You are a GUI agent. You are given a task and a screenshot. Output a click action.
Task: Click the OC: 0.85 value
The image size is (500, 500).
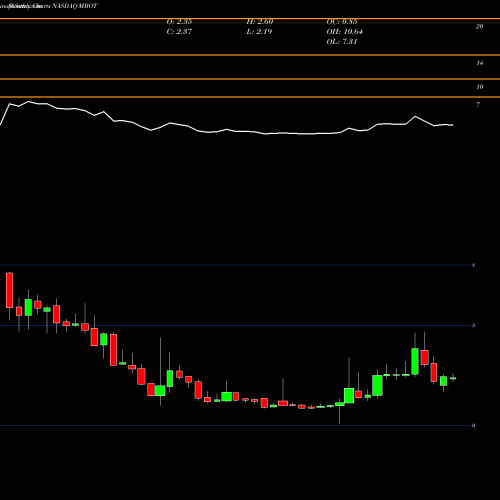tap(342, 22)
